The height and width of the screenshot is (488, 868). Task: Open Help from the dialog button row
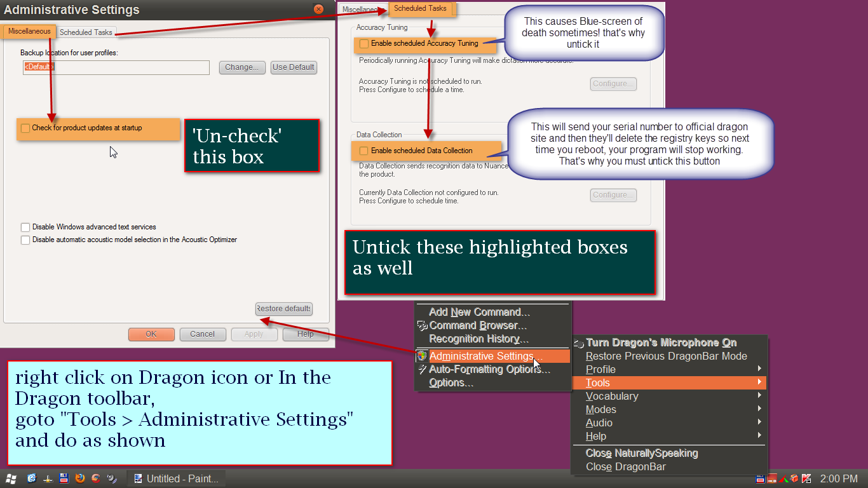(x=306, y=334)
